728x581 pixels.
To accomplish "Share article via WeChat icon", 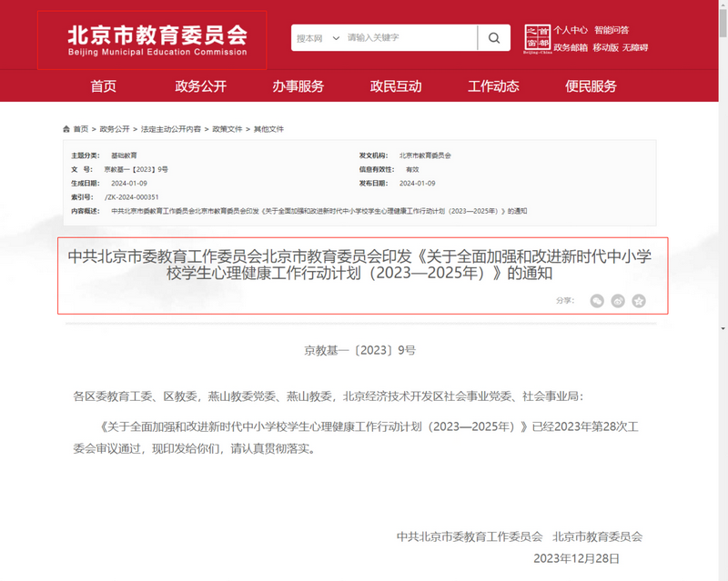I will pos(597,301).
